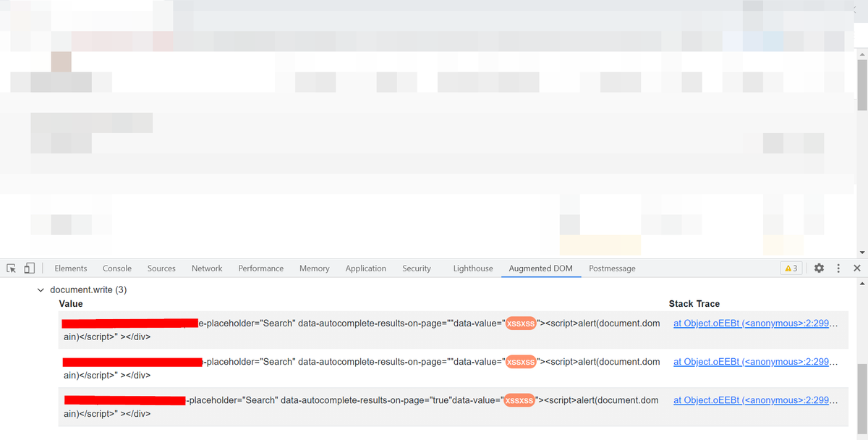868x440 pixels.
Task: Select the row with results-on-page="true" text
Action: point(453,407)
